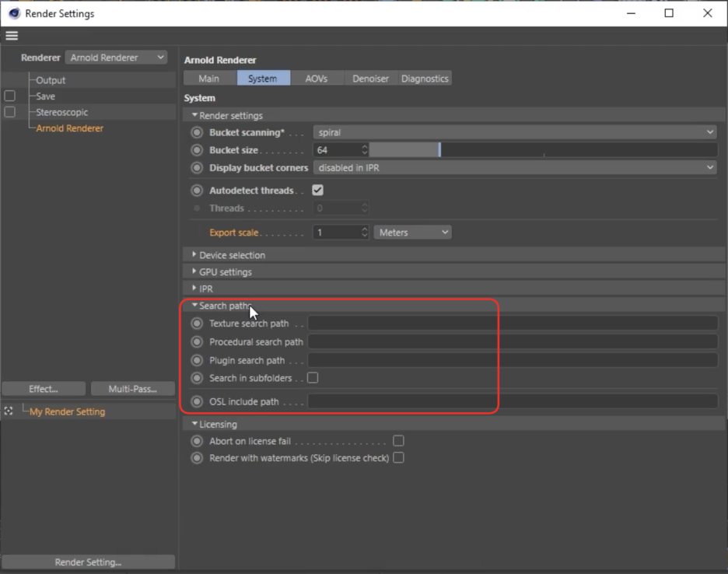Click the render setting target icon beside My Render Setting

9,411
